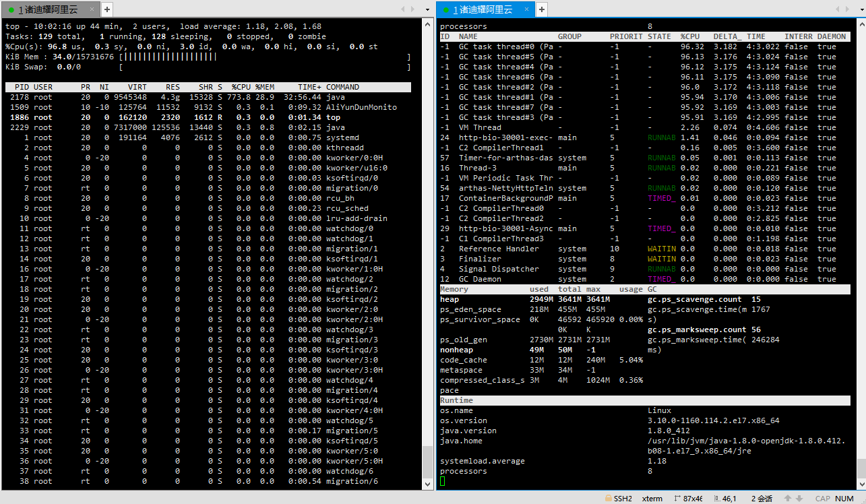
Task: Click the right terminal's scrollbar thumb
Action: [861, 468]
